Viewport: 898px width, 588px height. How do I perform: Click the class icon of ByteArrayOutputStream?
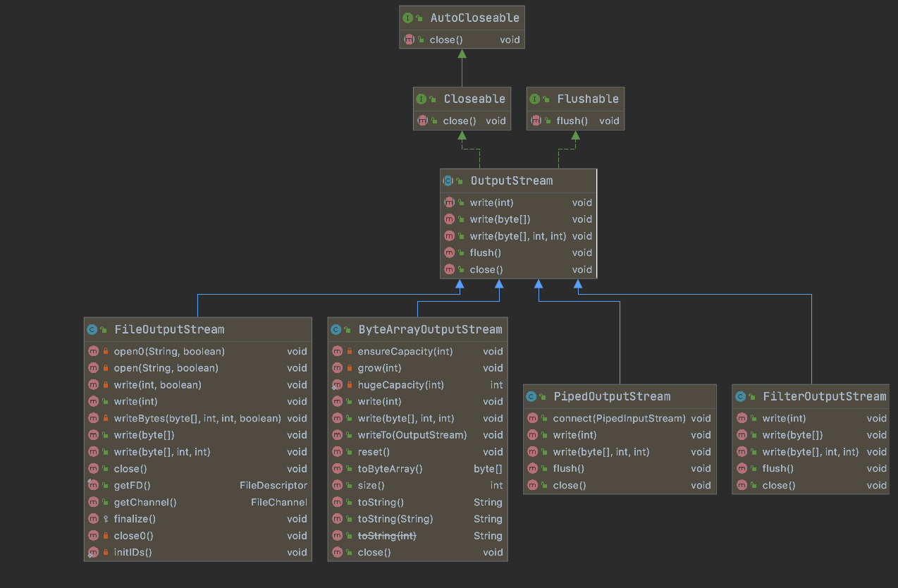(x=337, y=329)
